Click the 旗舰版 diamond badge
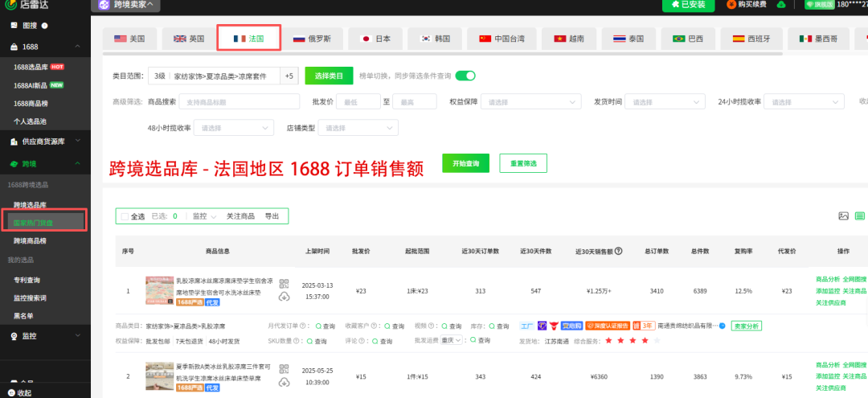This screenshot has height=398, width=868. click(820, 5)
